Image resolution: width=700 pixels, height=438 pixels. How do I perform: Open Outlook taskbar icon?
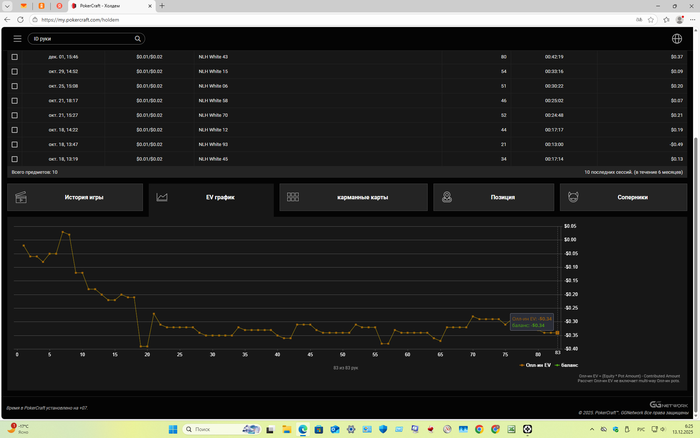tap(335, 429)
